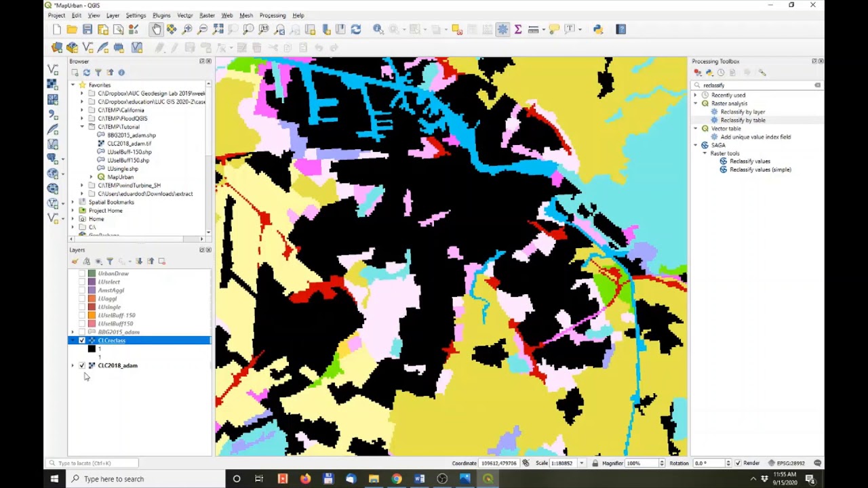Click Filter Legend funnel icon in Layers
The image size is (868, 488).
[x=110, y=261]
